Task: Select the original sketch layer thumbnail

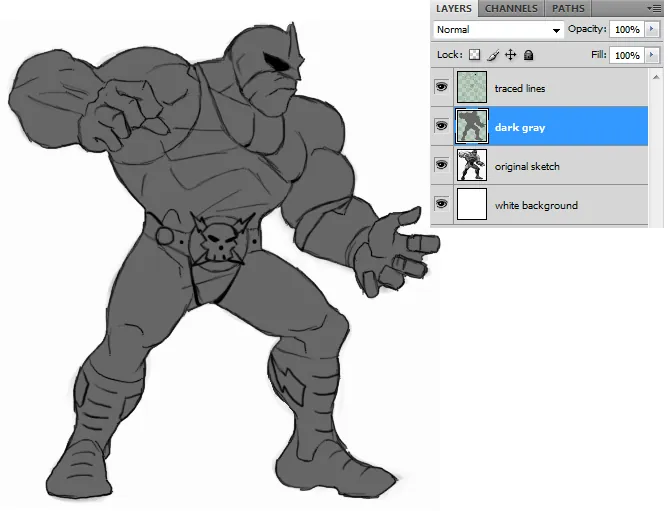Action: pos(472,165)
